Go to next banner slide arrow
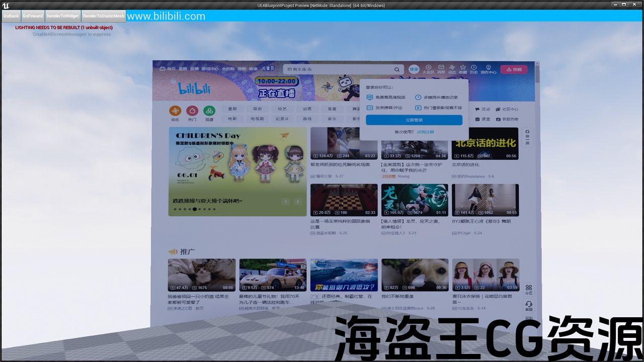 click(x=297, y=202)
